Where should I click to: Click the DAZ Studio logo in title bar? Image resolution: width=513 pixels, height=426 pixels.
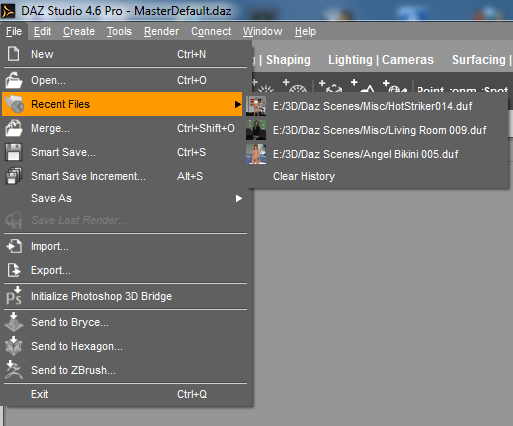[8, 11]
